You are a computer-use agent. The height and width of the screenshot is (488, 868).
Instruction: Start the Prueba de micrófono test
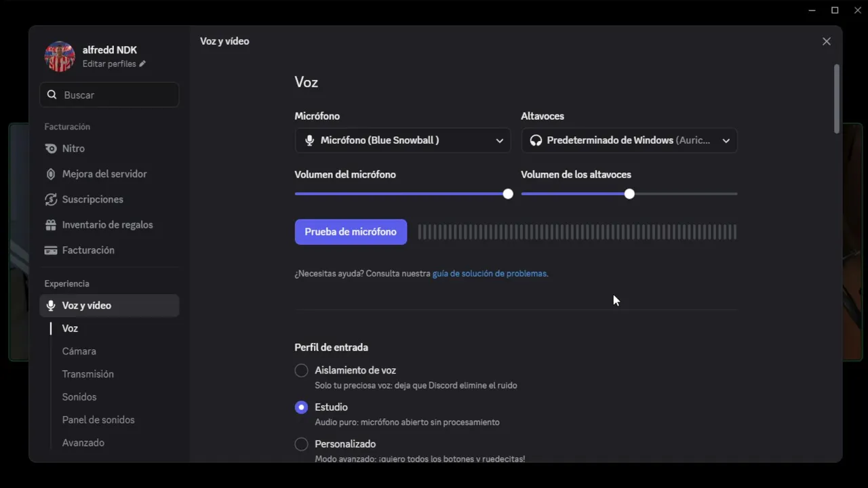tap(351, 232)
